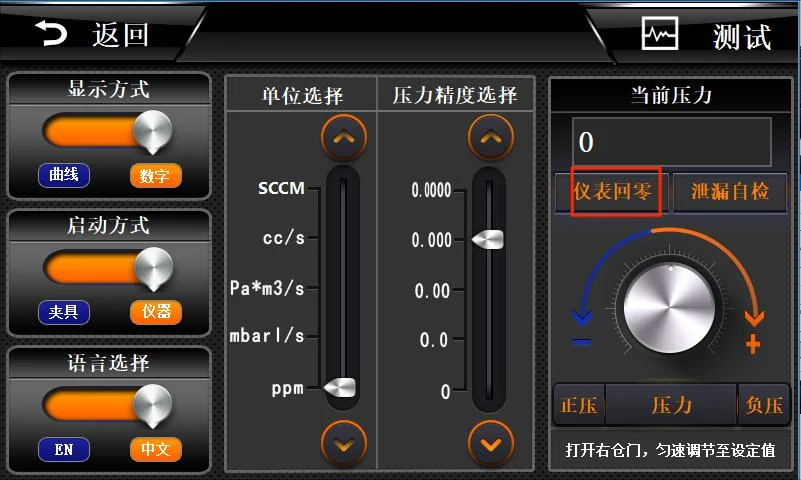The width and height of the screenshot is (801, 480).
Task: Click the precision slider handle at 0.000
Action: coord(487,239)
